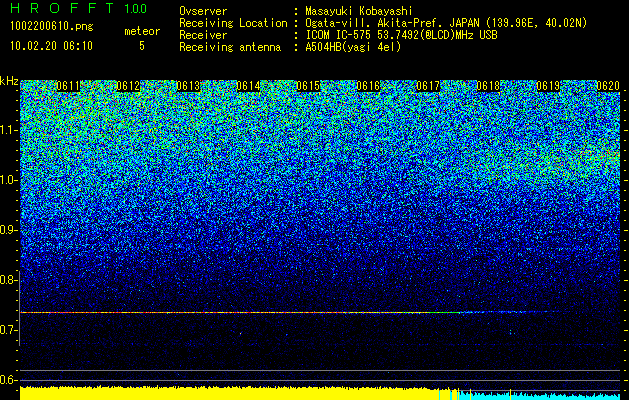Click the 0613 time marker
Image resolution: width=629 pixels, height=400 pixels.
[188, 86]
